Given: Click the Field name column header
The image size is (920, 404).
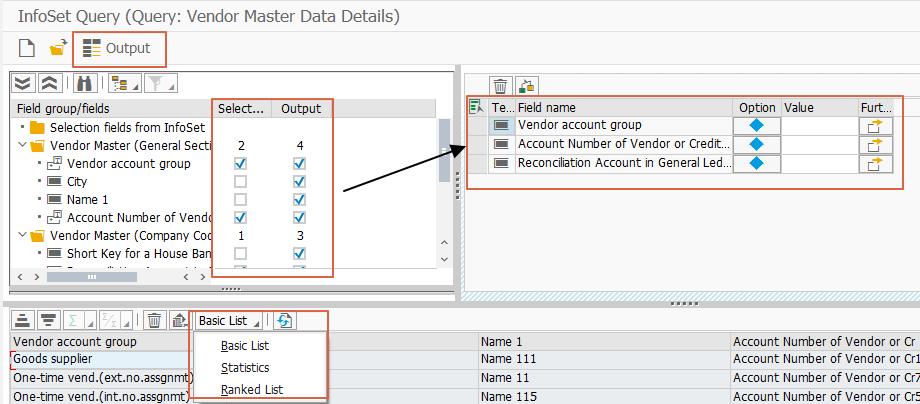Looking at the screenshot, I should tap(624, 108).
